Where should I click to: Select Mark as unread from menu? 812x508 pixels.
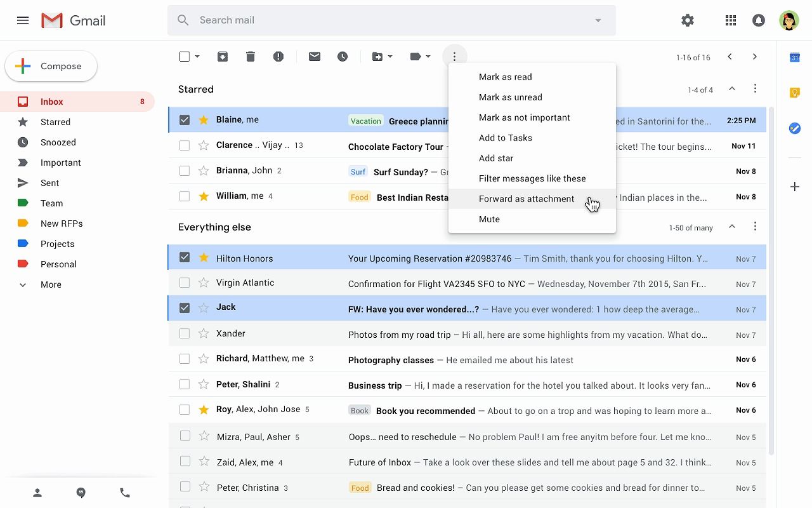tap(532, 97)
